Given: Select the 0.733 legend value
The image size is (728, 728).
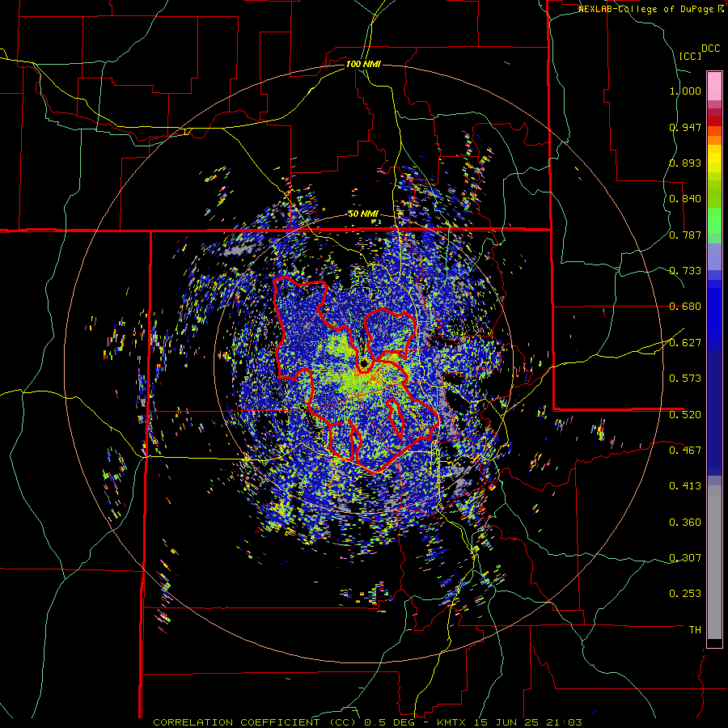Looking at the screenshot, I should [685, 271].
